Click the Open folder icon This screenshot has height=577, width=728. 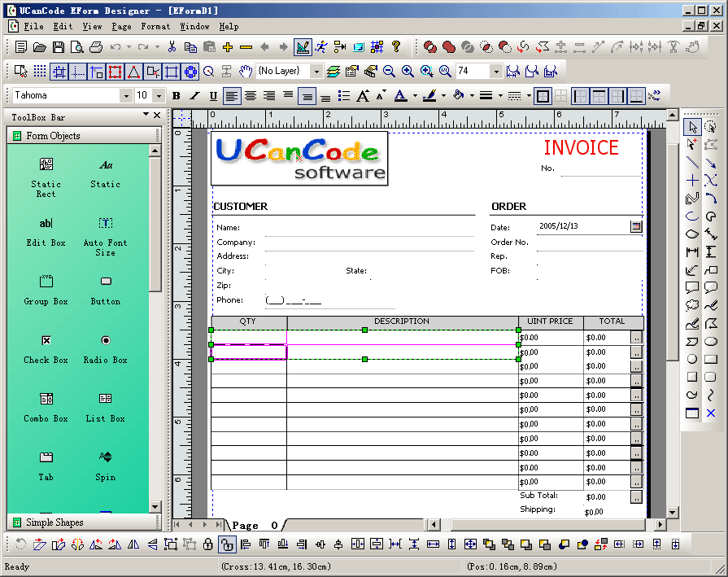pyautogui.click(x=40, y=47)
